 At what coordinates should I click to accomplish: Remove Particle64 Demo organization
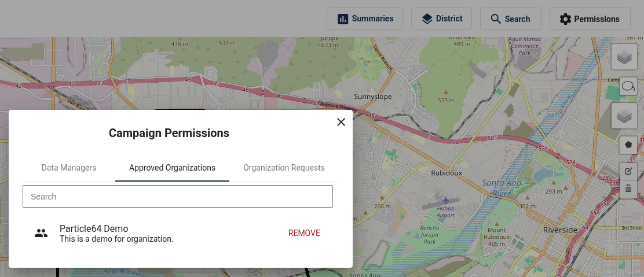[x=304, y=233]
